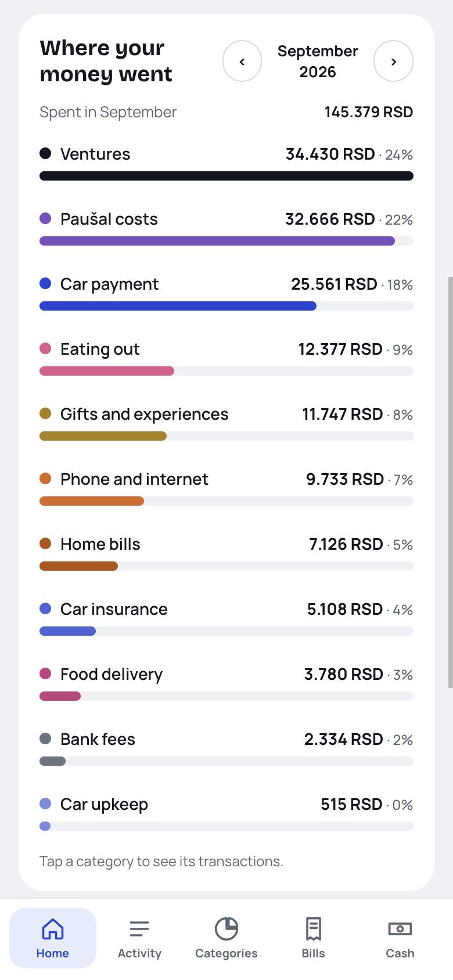
Task: Select Gifts and experiences category
Action: tap(227, 425)
